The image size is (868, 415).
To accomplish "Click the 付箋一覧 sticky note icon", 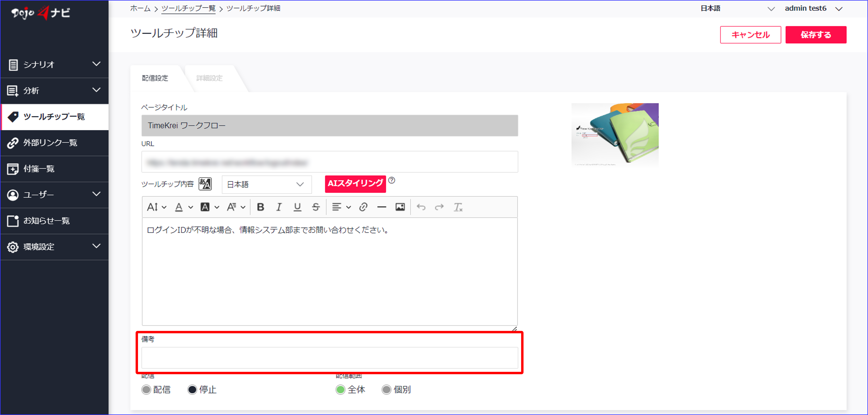I will tap(13, 169).
